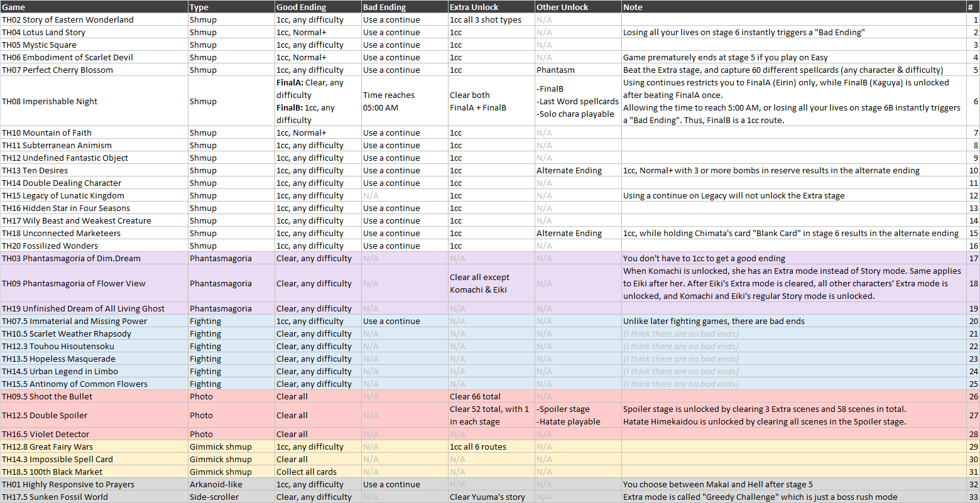Select cell "TH14 Double Dealing Character"
Image resolution: width=980 pixels, height=503 pixels.
coord(94,183)
